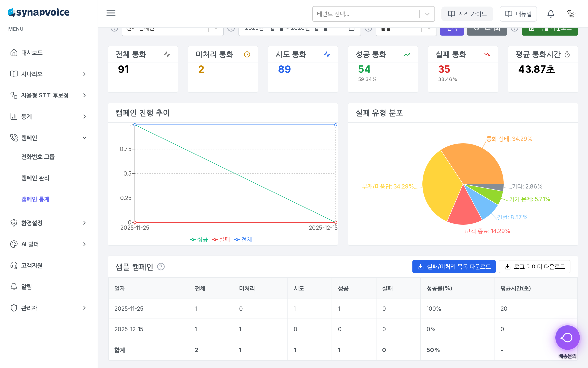Expand the 관리자 menu chevron
Screen dimensions: 588x368
pos(84,308)
